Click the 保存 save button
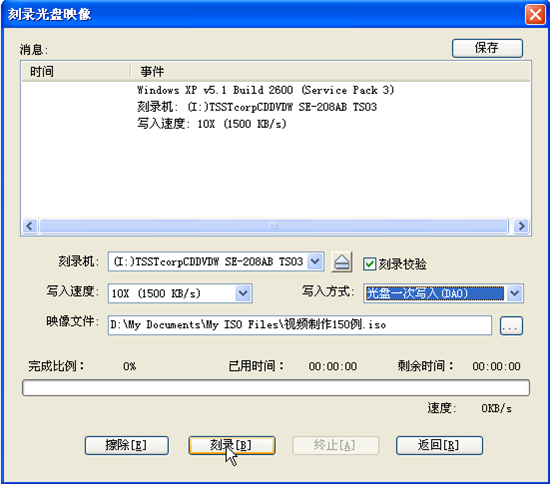The image size is (550, 484). 487,48
